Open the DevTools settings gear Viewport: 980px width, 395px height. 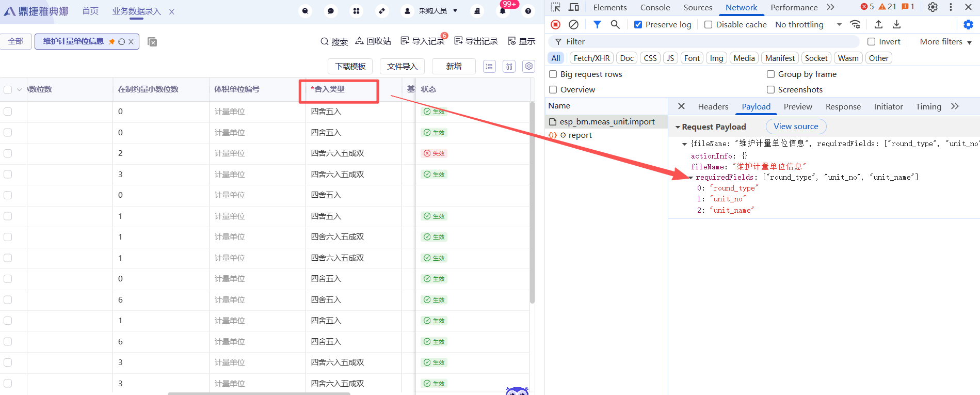[933, 7]
